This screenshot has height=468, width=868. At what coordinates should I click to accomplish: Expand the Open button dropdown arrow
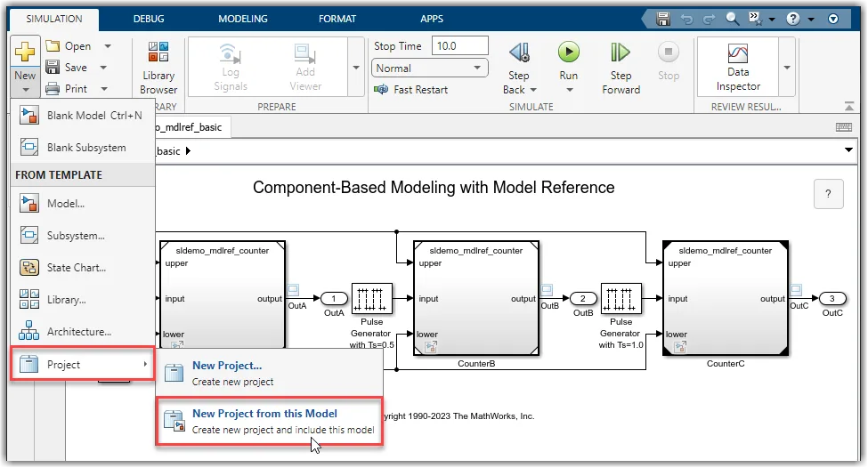click(x=108, y=46)
